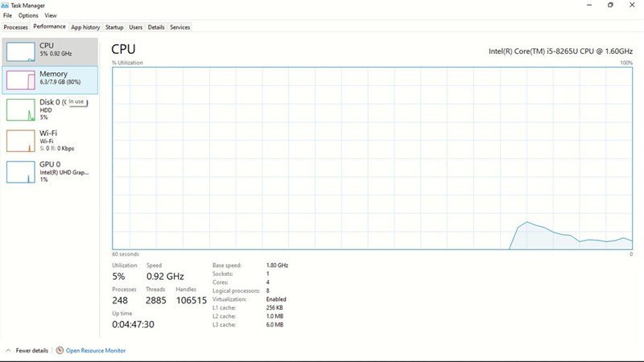Open the Options menu
Screen dimensions: 644x362
point(28,15)
